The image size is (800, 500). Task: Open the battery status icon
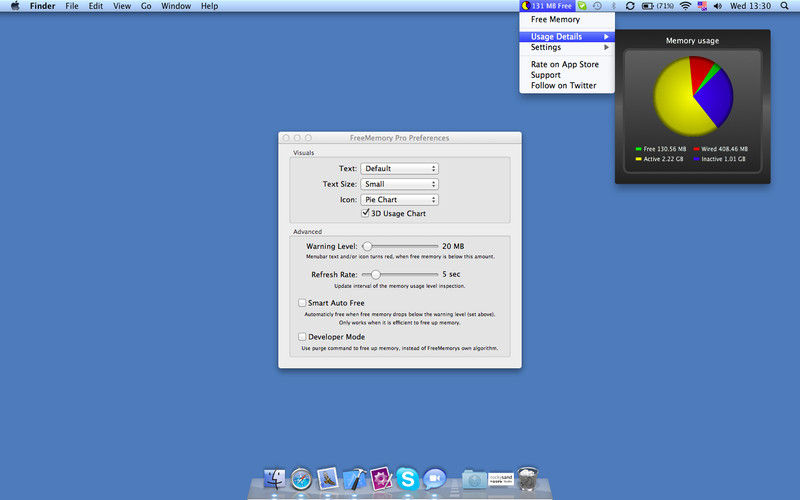pyautogui.click(x=648, y=6)
